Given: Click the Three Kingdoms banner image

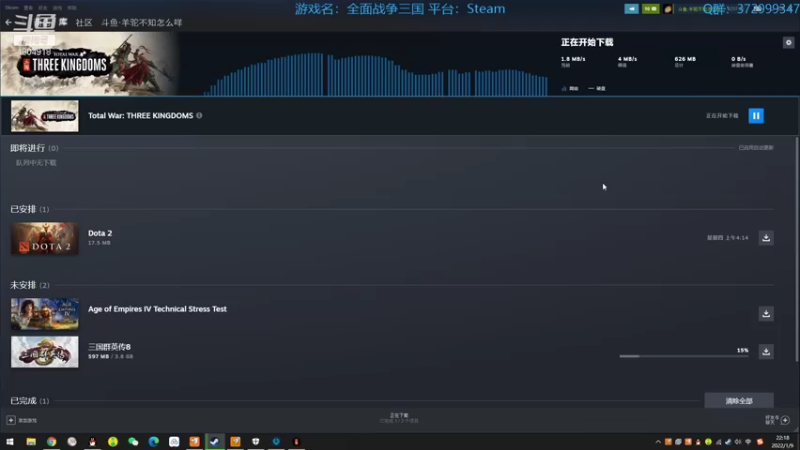Looking at the screenshot, I should point(89,64).
